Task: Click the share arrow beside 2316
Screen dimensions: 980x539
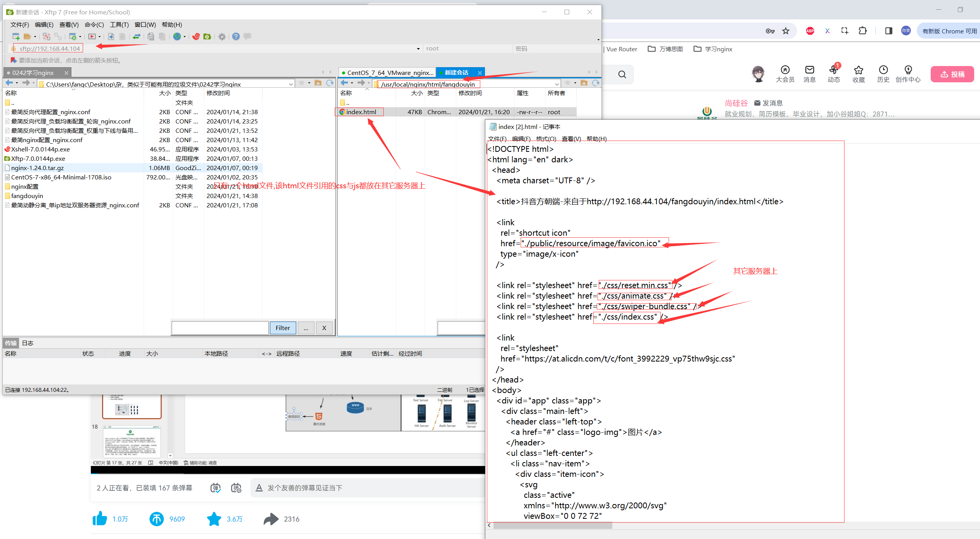Action: pyautogui.click(x=271, y=519)
